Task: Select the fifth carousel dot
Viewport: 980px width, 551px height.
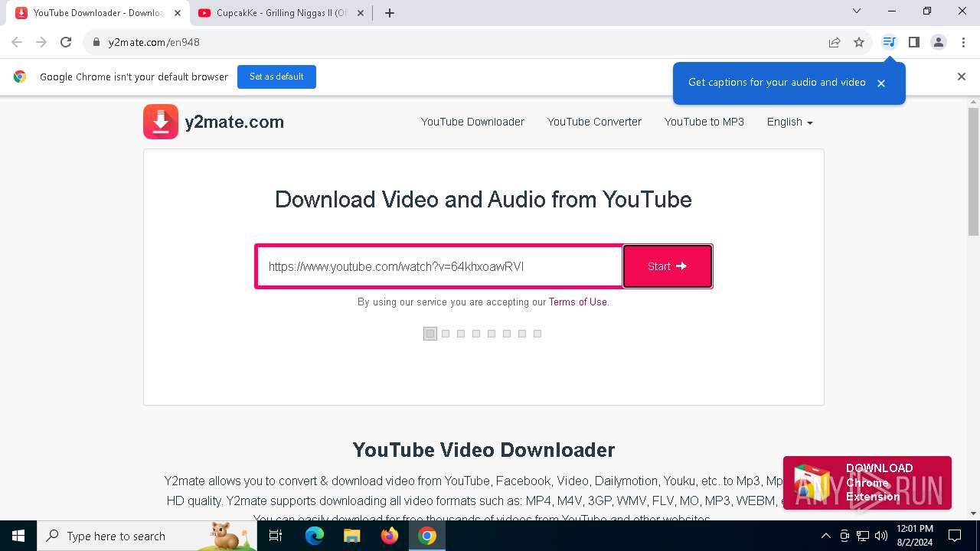Action: [492, 334]
